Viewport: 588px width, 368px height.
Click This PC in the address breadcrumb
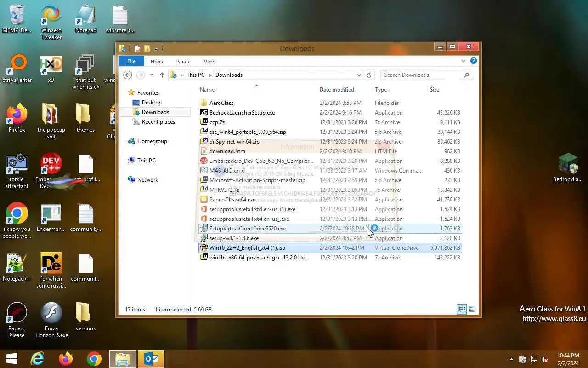[195, 75]
